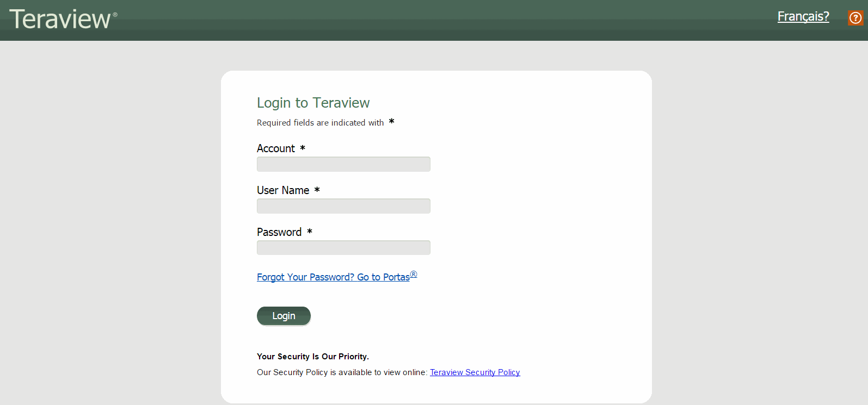This screenshot has height=405, width=868.
Task: Focus the User Name input field
Action: [343, 206]
